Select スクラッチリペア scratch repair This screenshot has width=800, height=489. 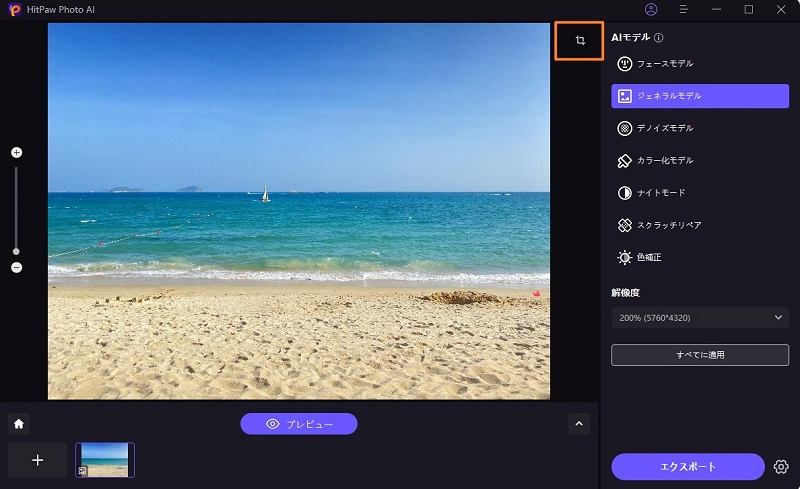pyautogui.click(x=700, y=225)
